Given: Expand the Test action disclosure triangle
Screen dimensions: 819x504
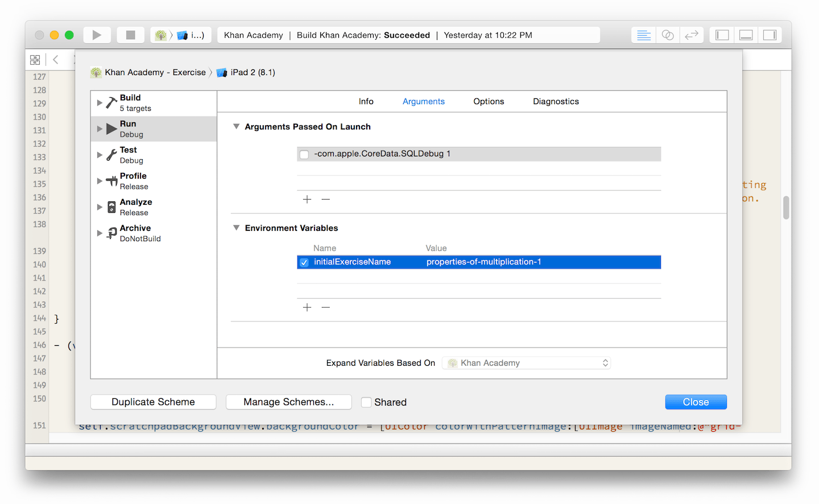Looking at the screenshot, I should [100, 155].
